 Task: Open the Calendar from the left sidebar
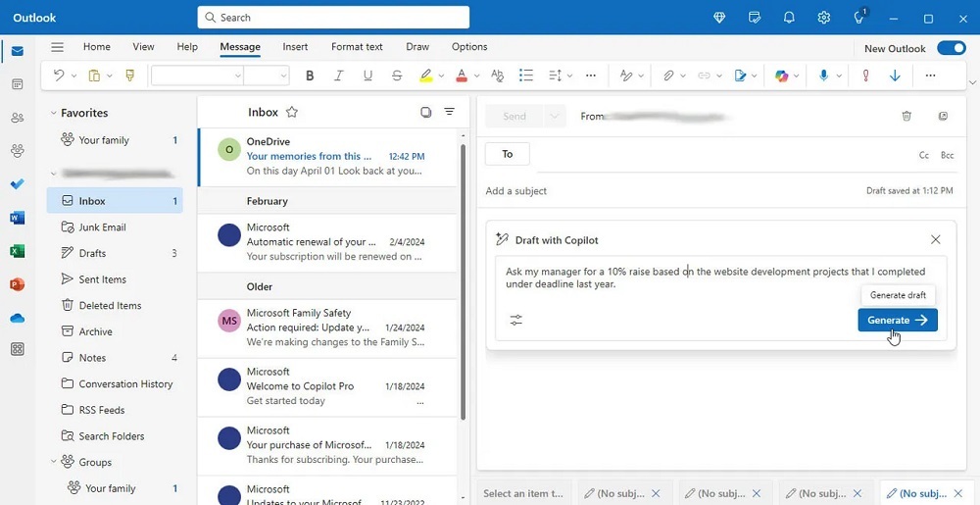tap(17, 84)
